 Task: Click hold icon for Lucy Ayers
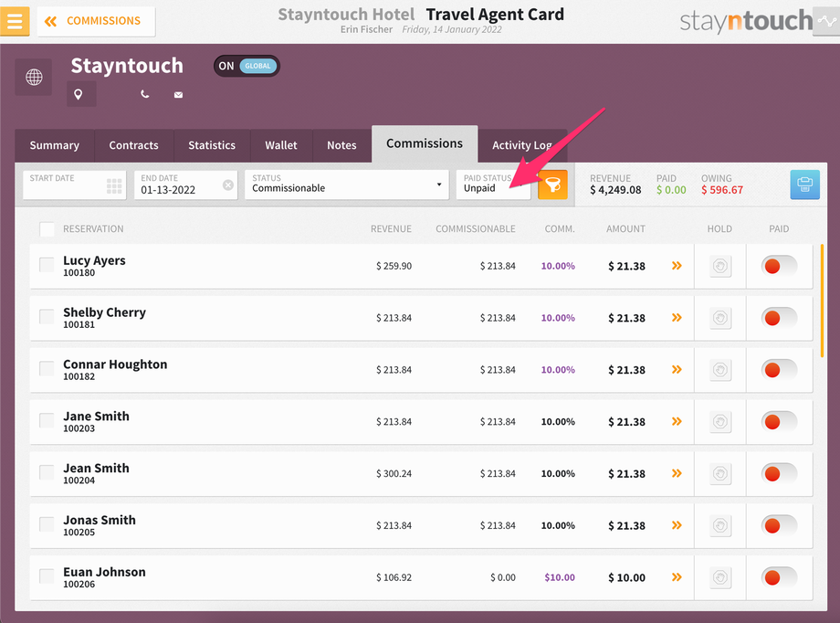pos(720,266)
